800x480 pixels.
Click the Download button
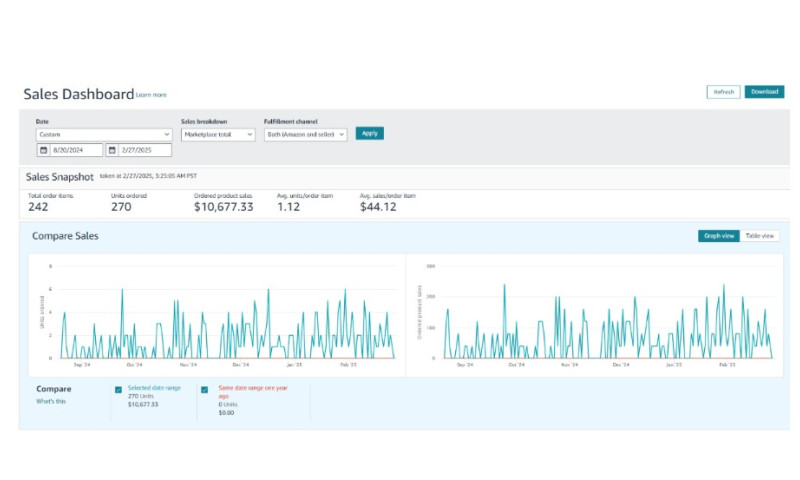tap(764, 92)
